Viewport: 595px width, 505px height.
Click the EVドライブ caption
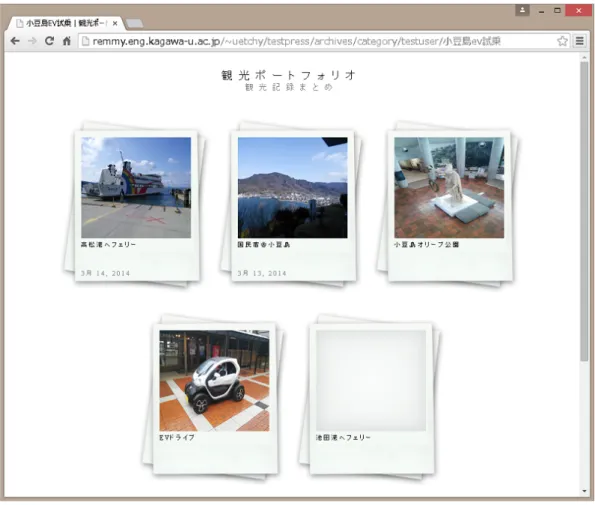[x=177, y=437]
